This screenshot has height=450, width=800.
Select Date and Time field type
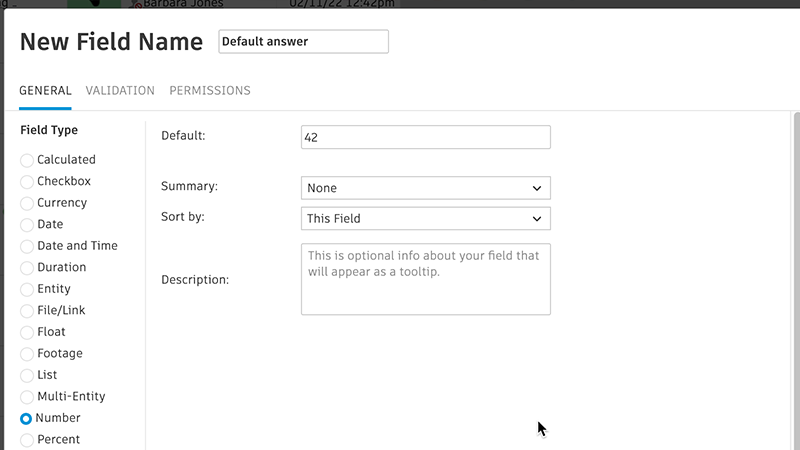pos(27,246)
